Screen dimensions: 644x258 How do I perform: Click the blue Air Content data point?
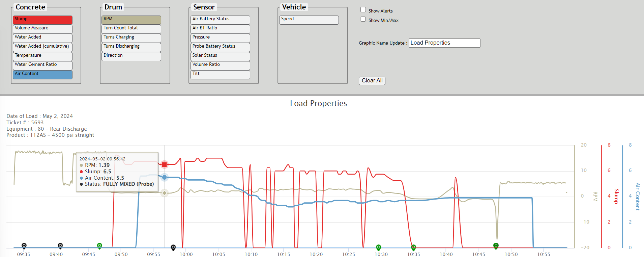tap(165, 177)
